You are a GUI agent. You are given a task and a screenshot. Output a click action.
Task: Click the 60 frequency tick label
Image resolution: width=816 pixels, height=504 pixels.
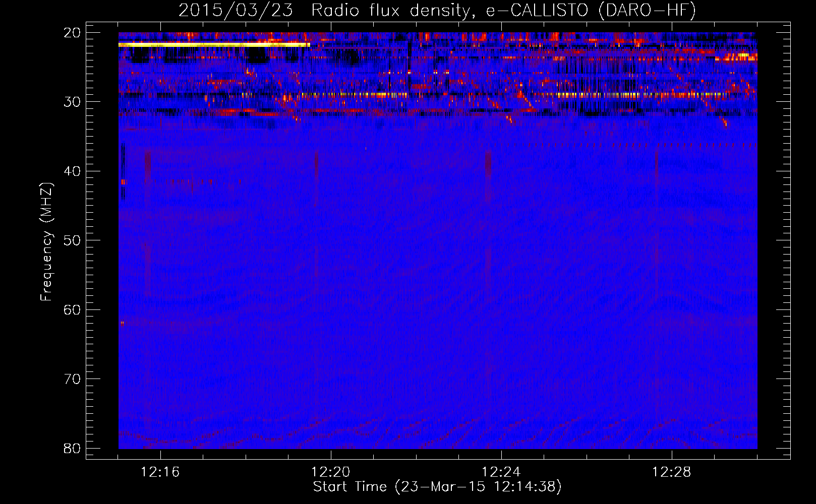point(72,310)
